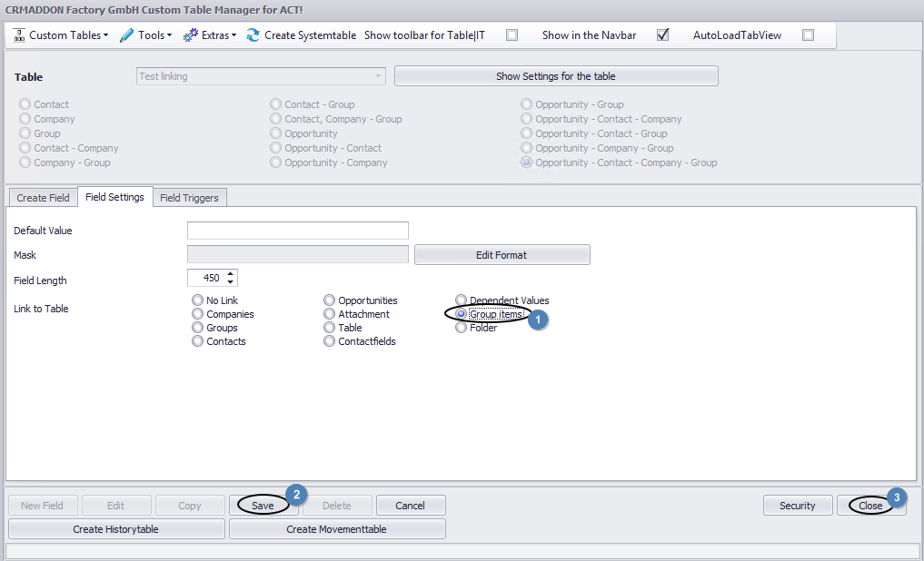This screenshot has height=561, width=924.
Task: Click the Delete button
Action: pos(336,505)
